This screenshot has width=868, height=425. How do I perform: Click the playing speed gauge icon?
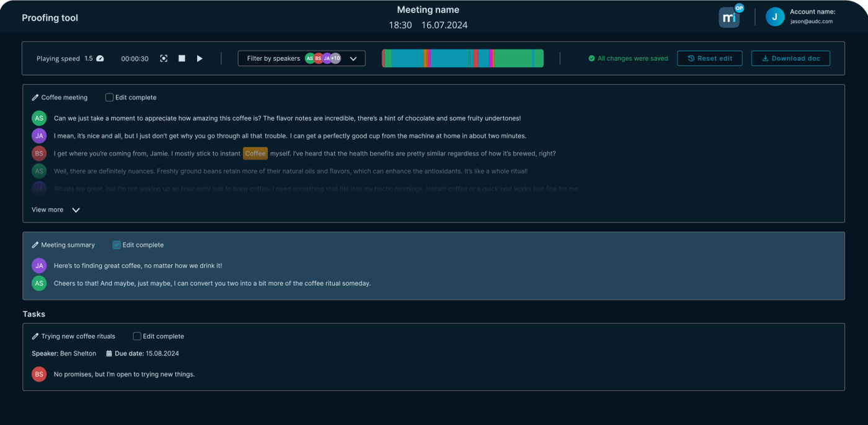click(x=100, y=58)
